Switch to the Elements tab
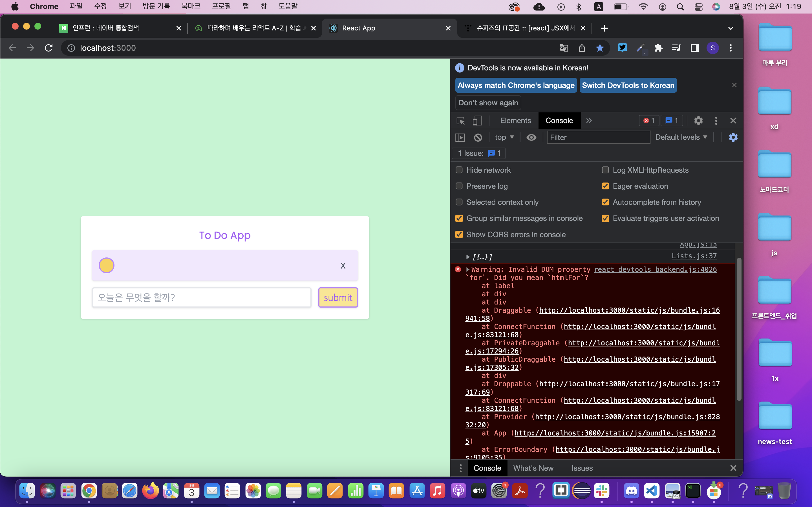The height and width of the screenshot is (507, 812). (x=515, y=121)
